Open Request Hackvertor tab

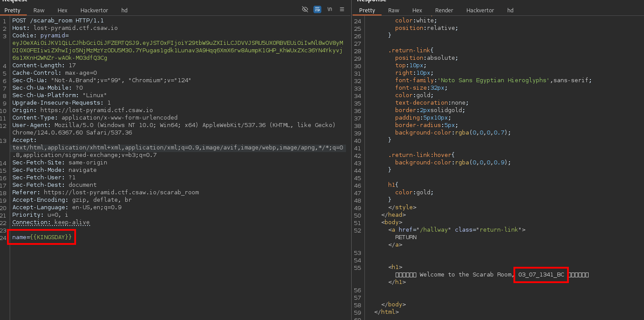pyautogui.click(x=94, y=10)
